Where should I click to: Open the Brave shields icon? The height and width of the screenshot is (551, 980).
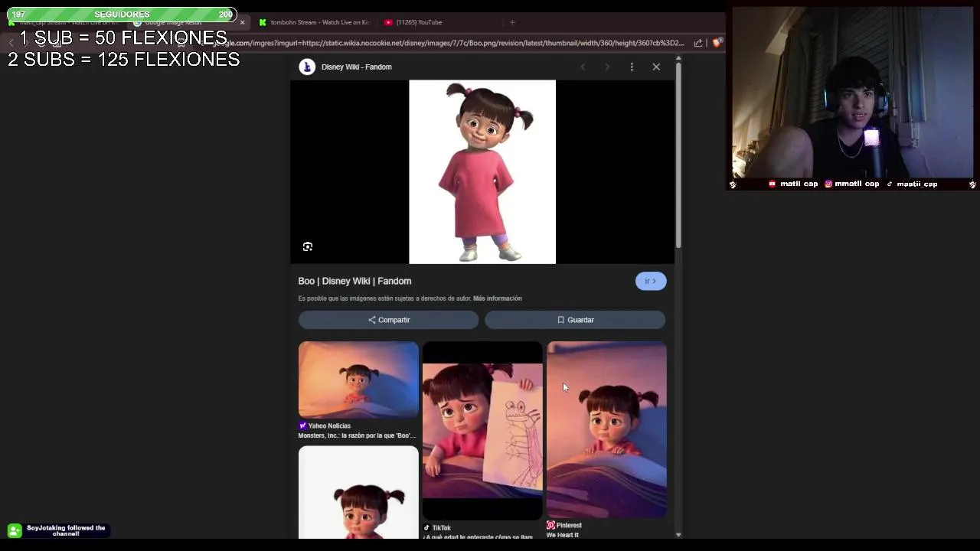click(x=717, y=43)
